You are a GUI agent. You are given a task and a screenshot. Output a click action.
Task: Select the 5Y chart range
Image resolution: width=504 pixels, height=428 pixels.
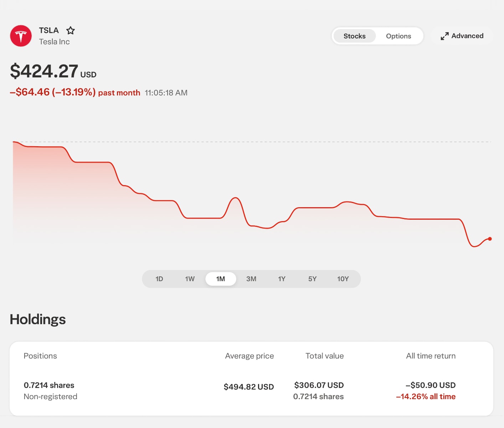pos(312,279)
